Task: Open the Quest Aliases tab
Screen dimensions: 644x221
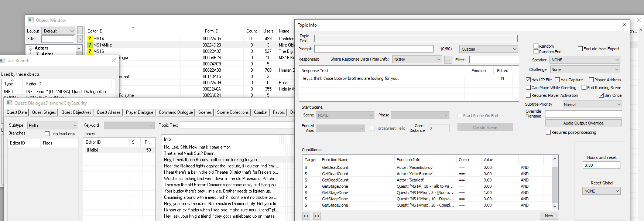Action: [x=109, y=112]
